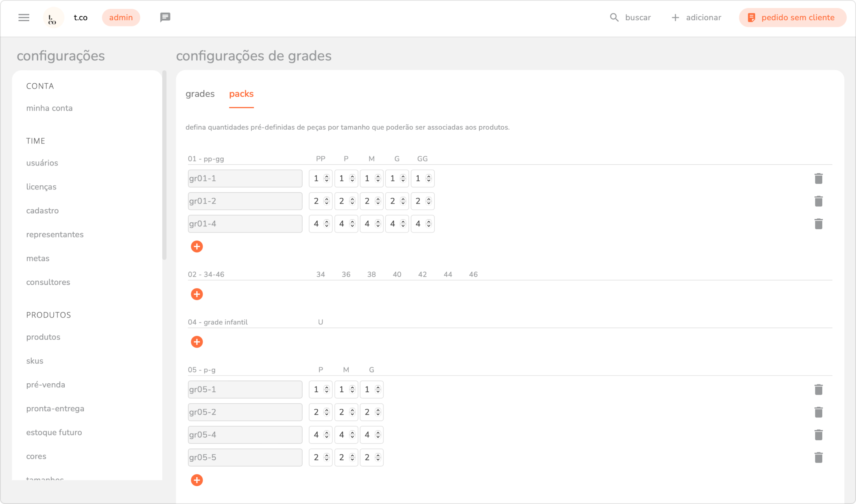This screenshot has width=856, height=504.
Task: Add new pack to 01 - pp-gg grade
Action: 197,246
